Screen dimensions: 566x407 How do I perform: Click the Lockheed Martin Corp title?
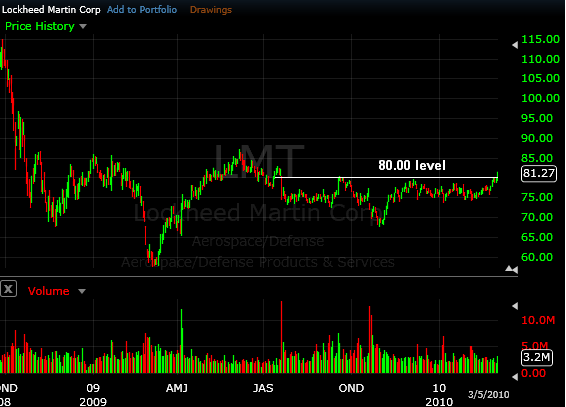tap(51, 10)
